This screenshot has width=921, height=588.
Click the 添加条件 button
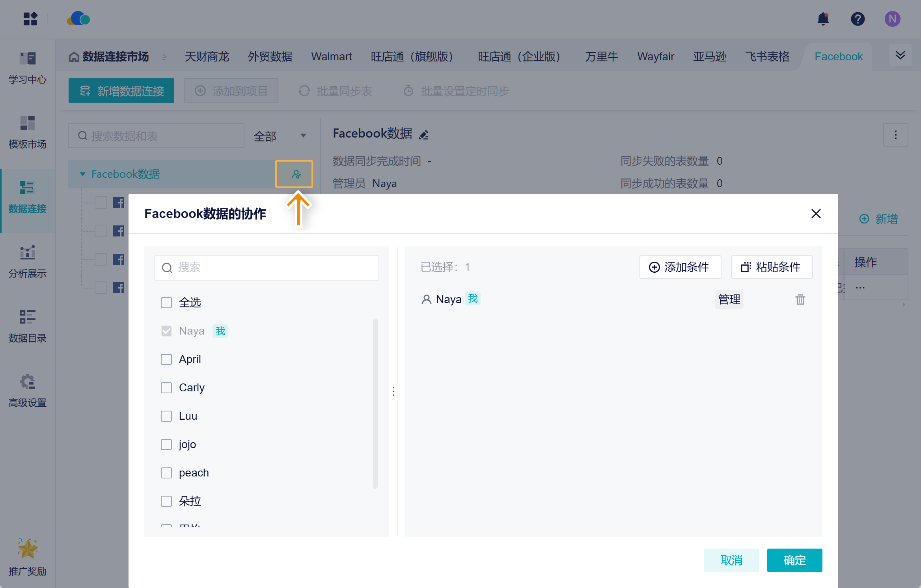click(680, 267)
